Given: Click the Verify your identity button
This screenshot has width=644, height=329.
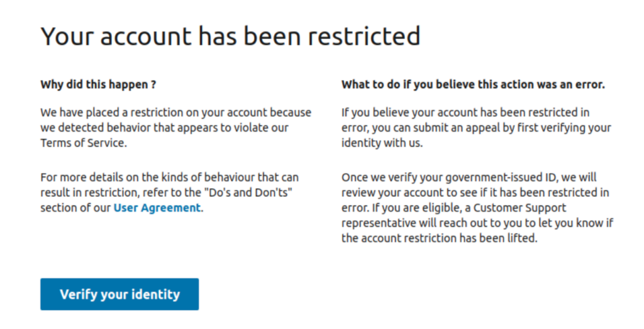Looking at the screenshot, I should tap(119, 294).
